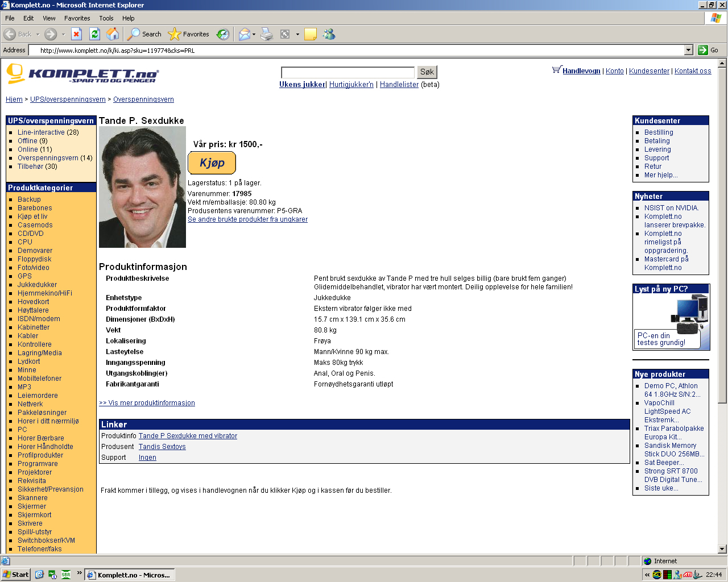The image size is (728, 582).
Task: Expand the quick launch chevron
Action: pyautogui.click(x=80, y=573)
